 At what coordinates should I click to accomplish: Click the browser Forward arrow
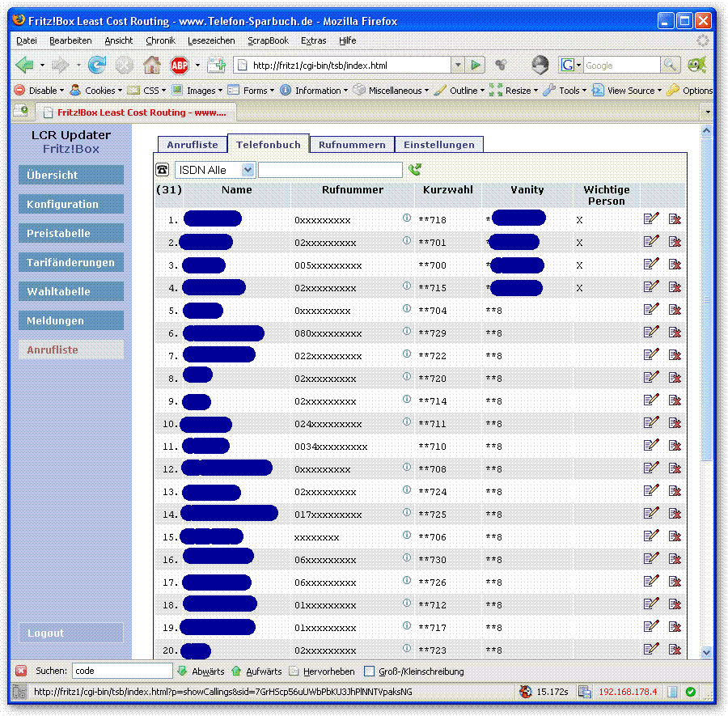61,65
